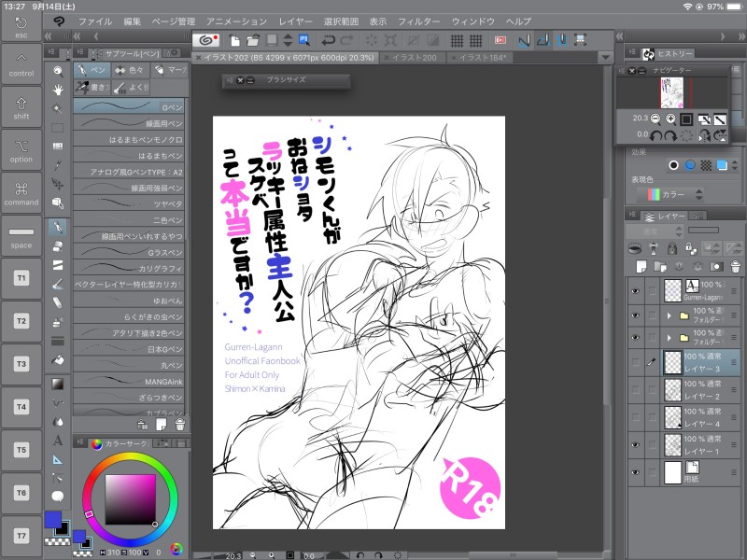Click the new file icon in toolbar

[234, 40]
